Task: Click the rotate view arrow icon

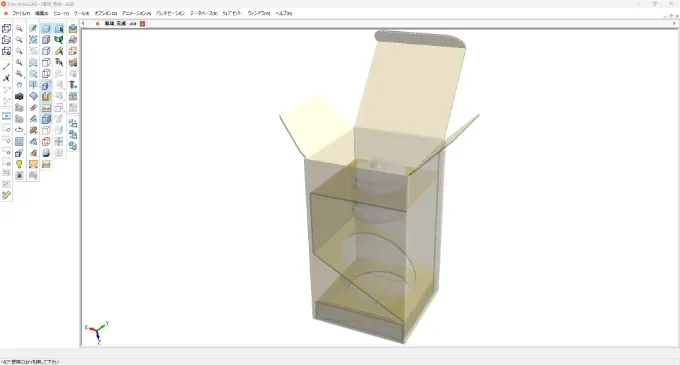Action: pos(19,130)
